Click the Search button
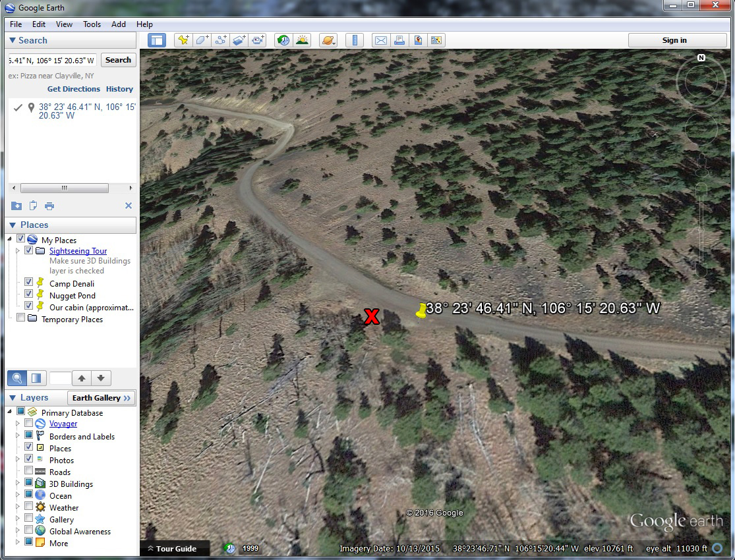Screen dimensions: 735x560 click(118, 60)
